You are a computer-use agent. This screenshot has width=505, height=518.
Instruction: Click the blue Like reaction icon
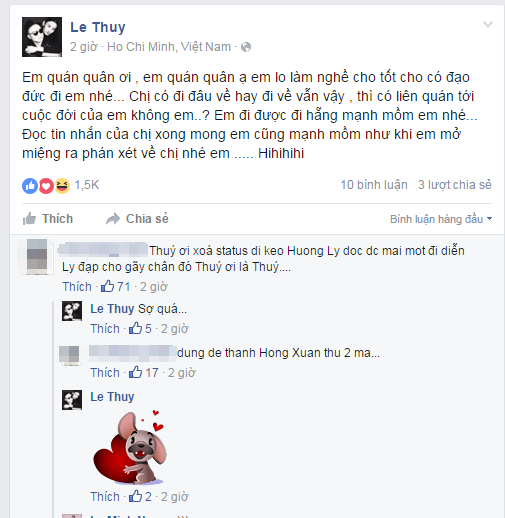pos(30,186)
